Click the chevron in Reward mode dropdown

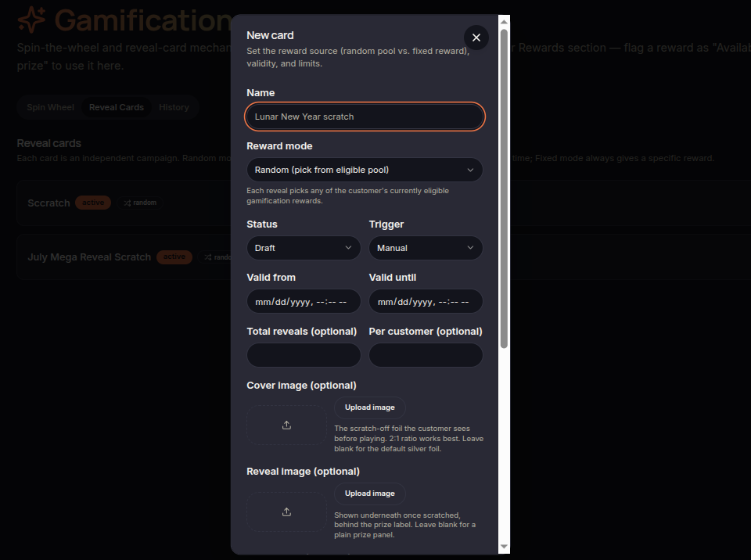[x=470, y=170]
